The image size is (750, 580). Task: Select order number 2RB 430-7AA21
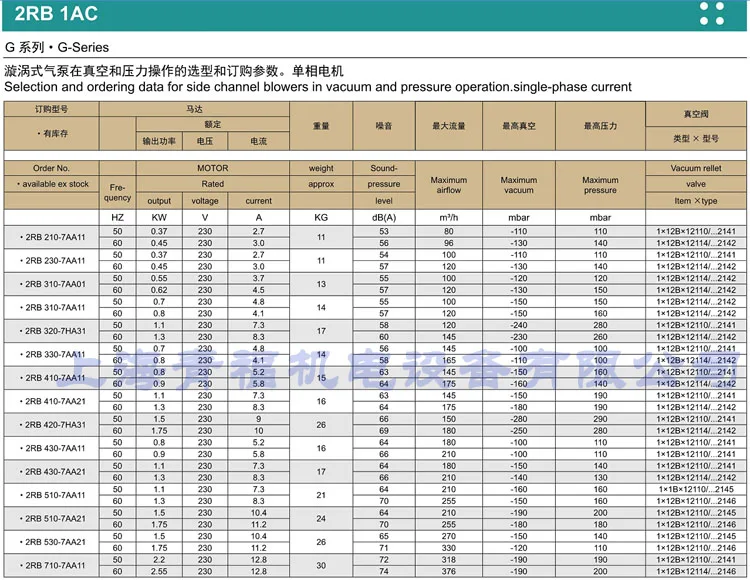[55, 471]
